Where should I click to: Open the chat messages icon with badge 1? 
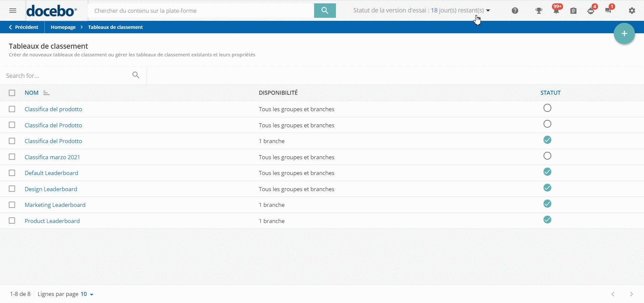tap(608, 11)
